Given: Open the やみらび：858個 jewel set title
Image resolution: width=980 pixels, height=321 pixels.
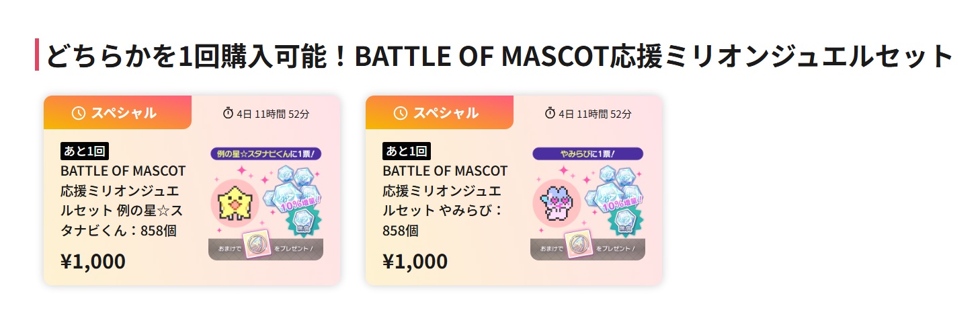Looking at the screenshot, I should (445, 201).
